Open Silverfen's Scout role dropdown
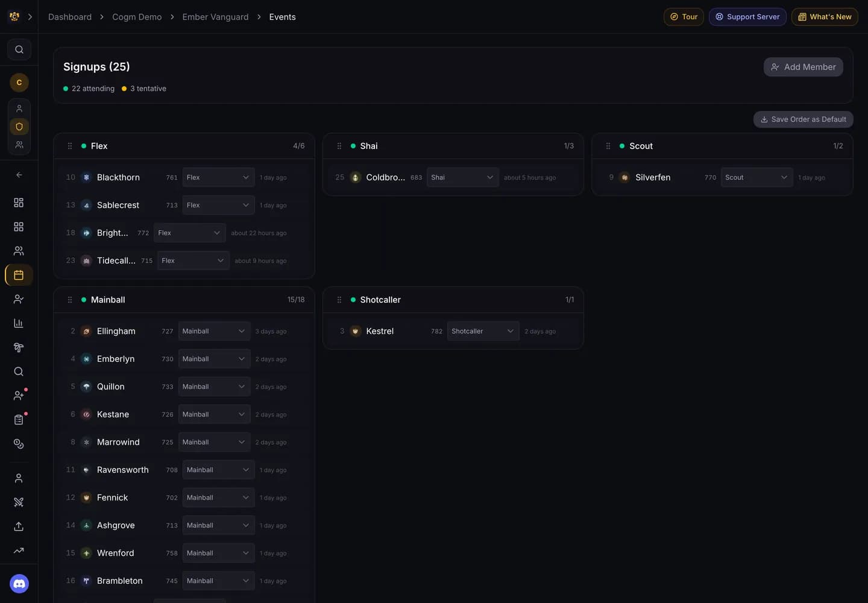The width and height of the screenshot is (868, 603). [x=756, y=177]
